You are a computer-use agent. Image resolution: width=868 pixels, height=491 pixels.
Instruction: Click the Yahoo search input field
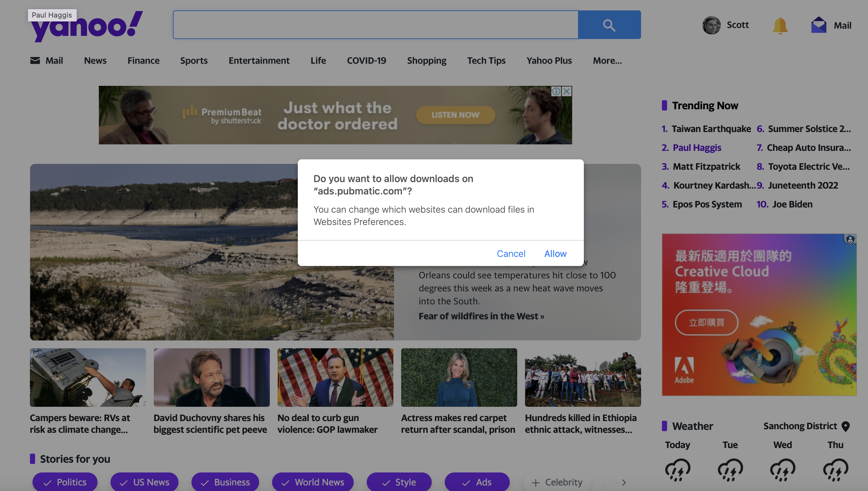[x=375, y=25]
